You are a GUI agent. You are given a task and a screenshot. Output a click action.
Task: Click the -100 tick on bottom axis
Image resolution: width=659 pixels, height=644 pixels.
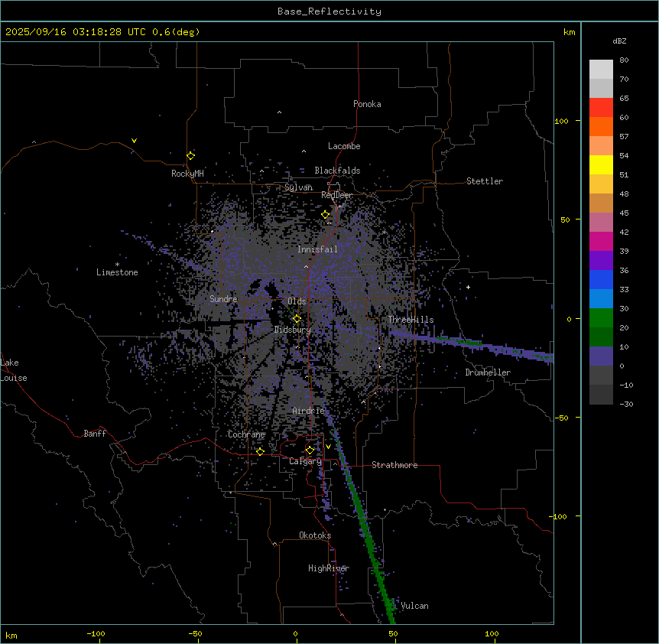point(96,633)
